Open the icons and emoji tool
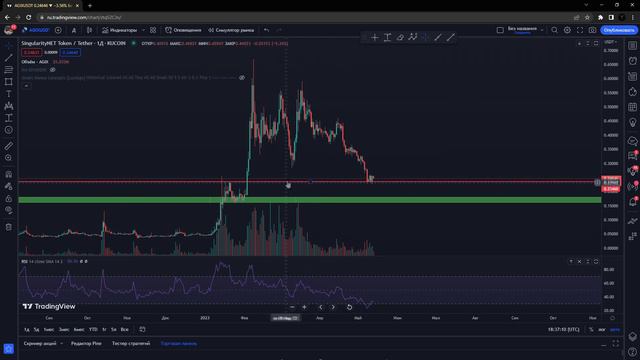 tap(9, 130)
